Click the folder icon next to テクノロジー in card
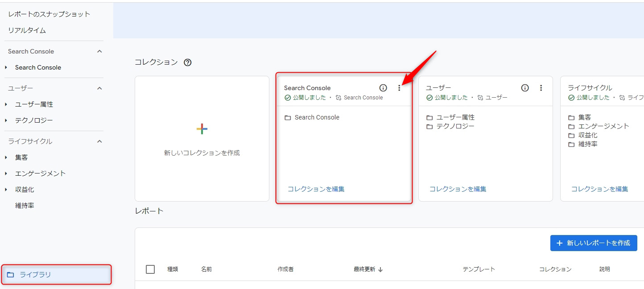Viewport: 644px width, 289px height. click(429, 127)
